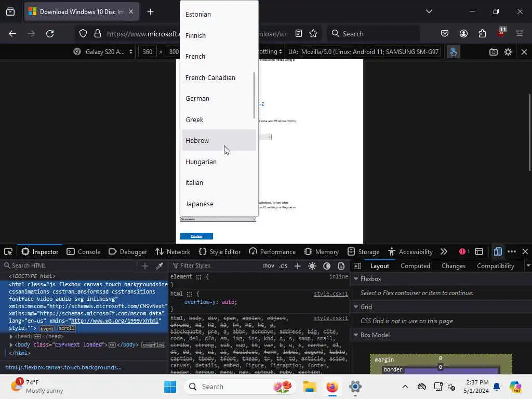Image resolution: width=532 pixels, height=399 pixels.
Task: Add new CSS rule plus icon
Action: coord(298,266)
